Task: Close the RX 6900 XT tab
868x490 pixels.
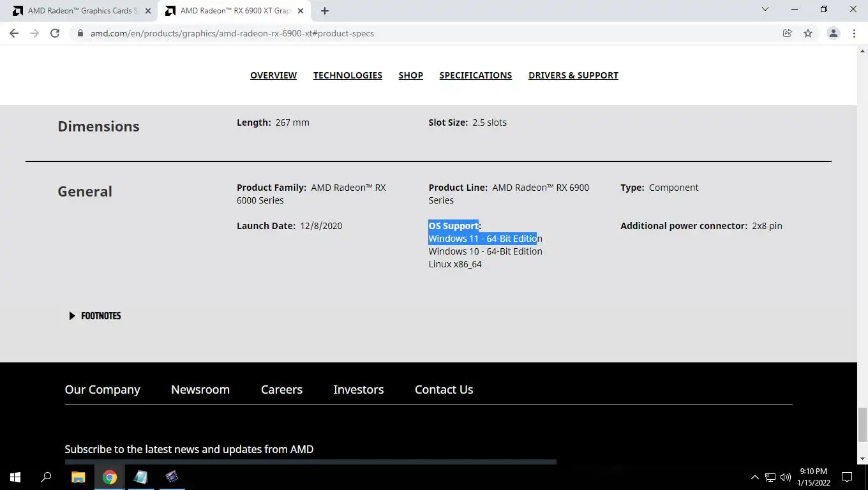Action: (301, 11)
